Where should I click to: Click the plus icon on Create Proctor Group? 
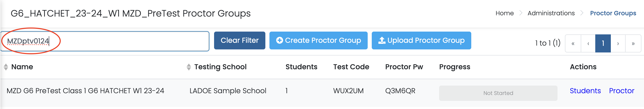click(280, 40)
